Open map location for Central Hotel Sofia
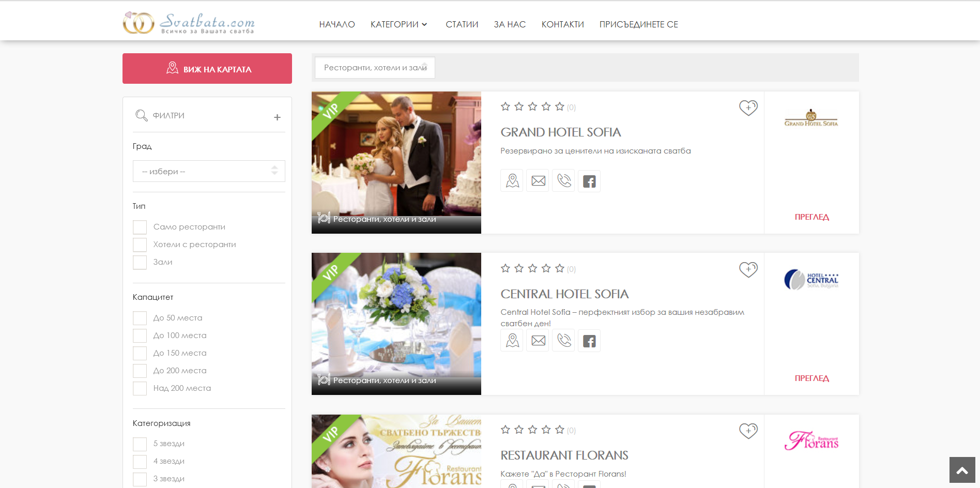This screenshot has height=488, width=980. point(512,341)
